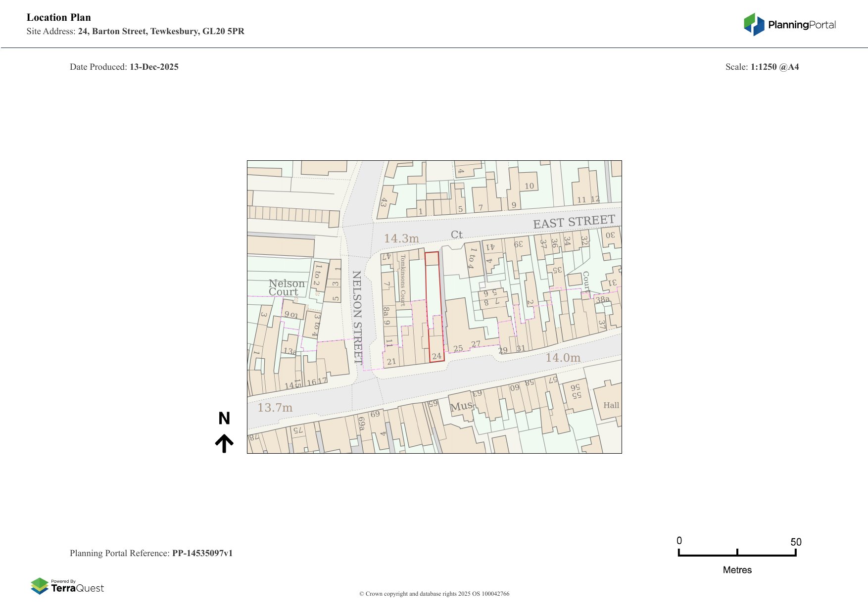
Task: Click the Scale 1:1250 @A4 text
Action: [x=762, y=67]
